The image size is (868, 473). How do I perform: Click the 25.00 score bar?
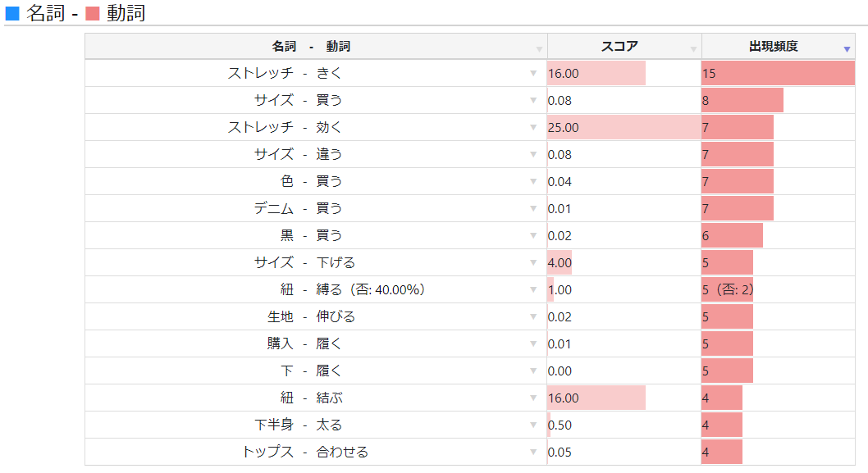coord(624,127)
